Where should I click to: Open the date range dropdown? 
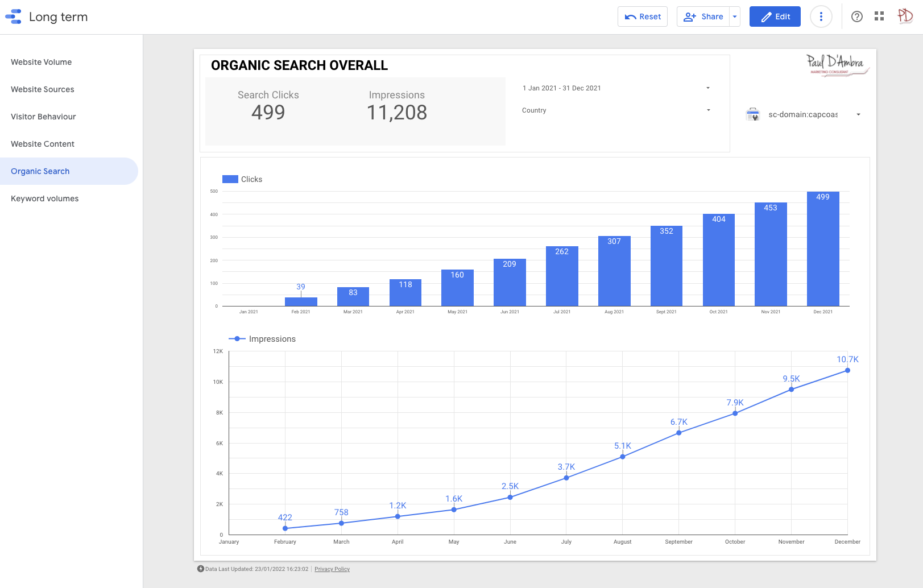616,88
